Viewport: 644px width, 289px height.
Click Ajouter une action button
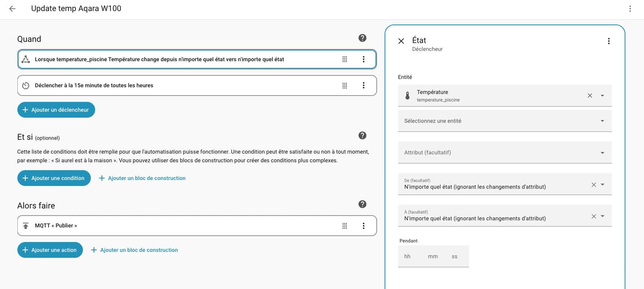pos(50,250)
